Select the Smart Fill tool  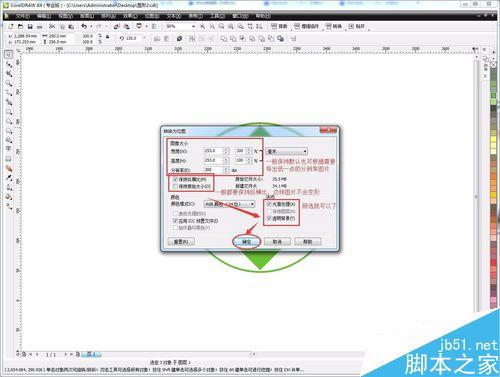[9, 102]
